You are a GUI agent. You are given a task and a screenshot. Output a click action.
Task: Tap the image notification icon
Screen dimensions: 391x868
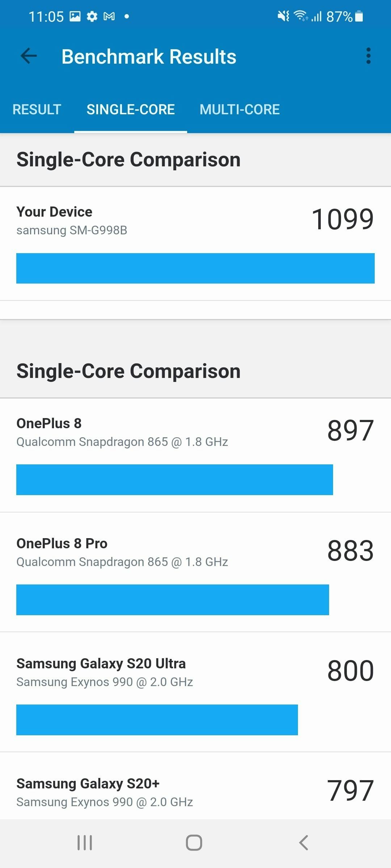[75, 16]
